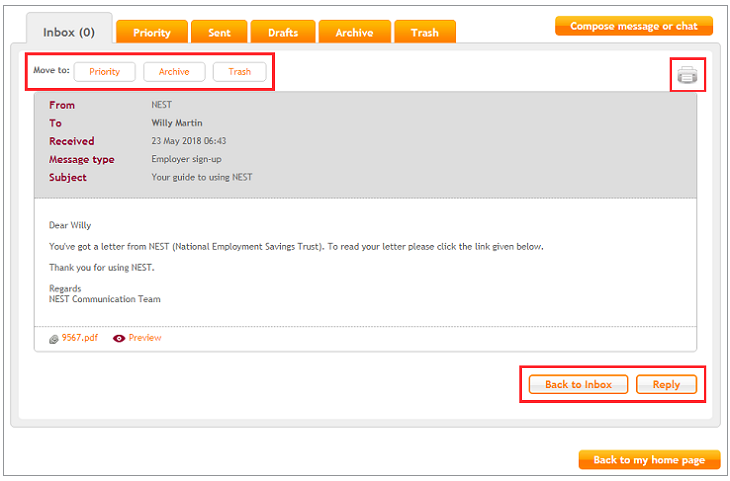Switch to the Archive tab

click(x=354, y=32)
